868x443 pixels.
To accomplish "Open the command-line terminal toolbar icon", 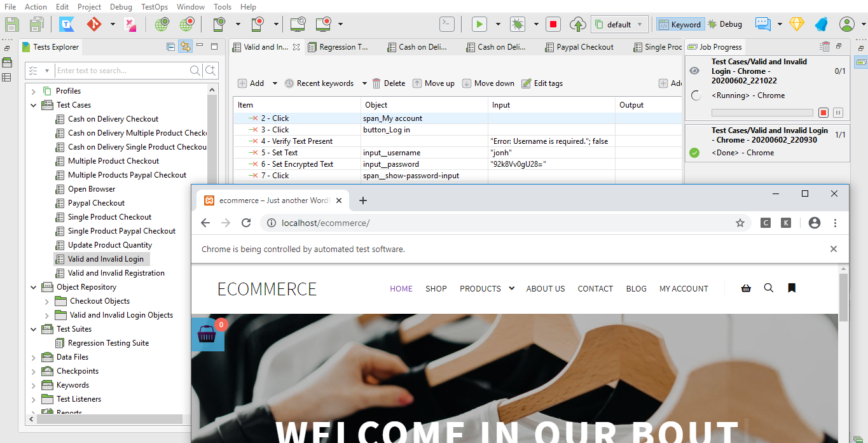I will coord(447,24).
